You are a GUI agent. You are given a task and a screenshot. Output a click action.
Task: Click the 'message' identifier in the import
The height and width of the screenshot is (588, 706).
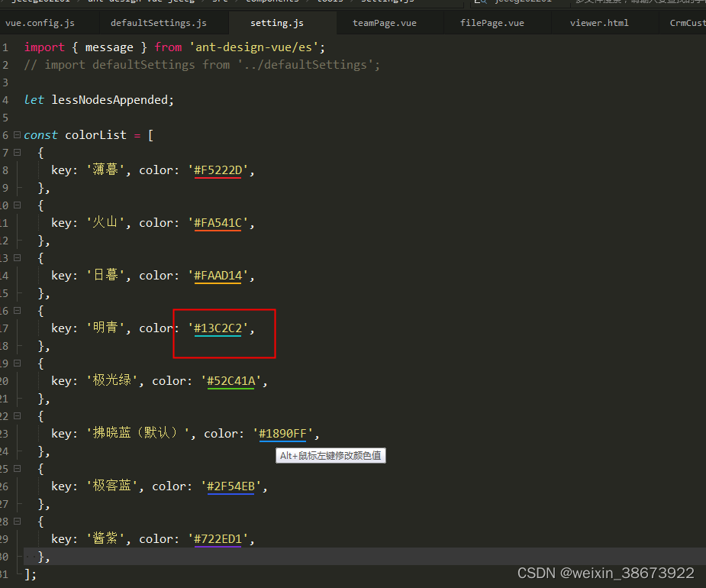click(109, 47)
